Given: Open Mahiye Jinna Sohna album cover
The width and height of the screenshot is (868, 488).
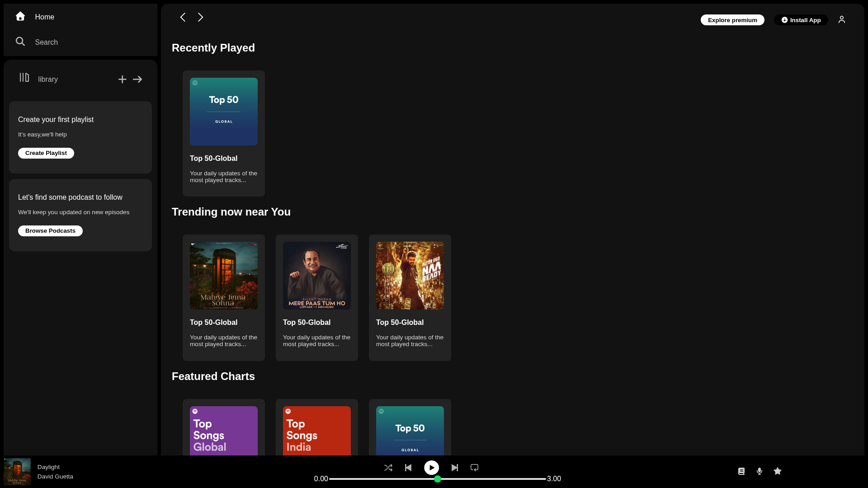Looking at the screenshot, I should [x=224, y=276].
